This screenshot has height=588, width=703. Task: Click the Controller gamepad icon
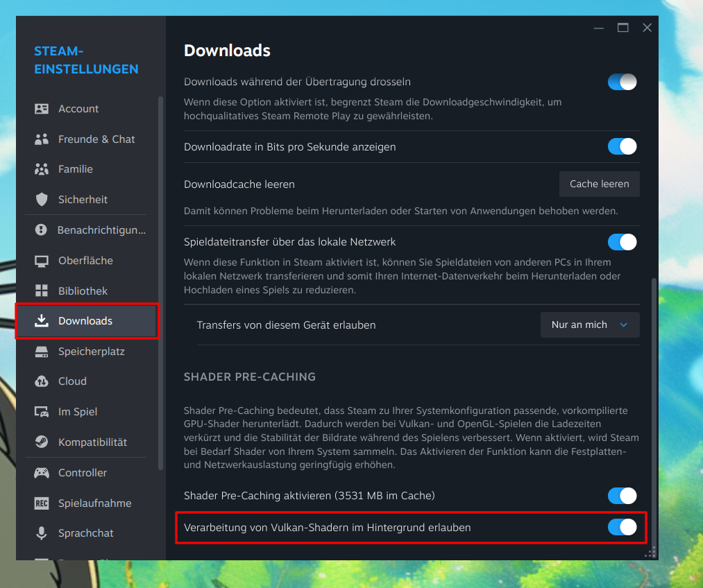coord(41,473)
